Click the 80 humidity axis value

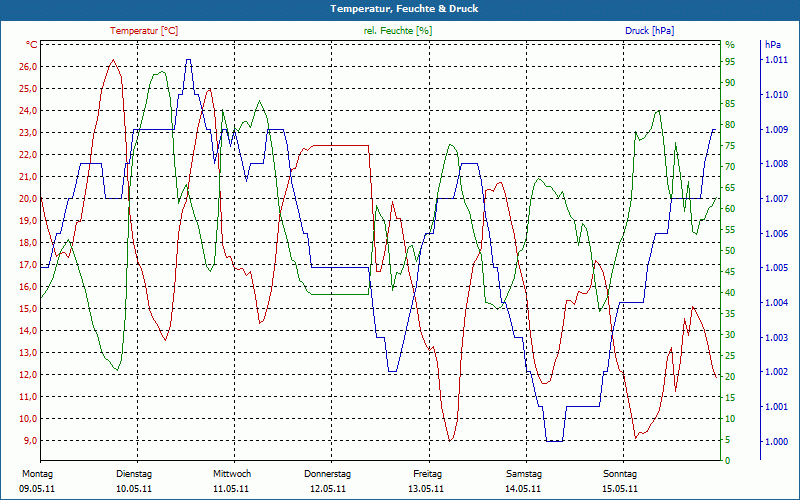point(730,124)
